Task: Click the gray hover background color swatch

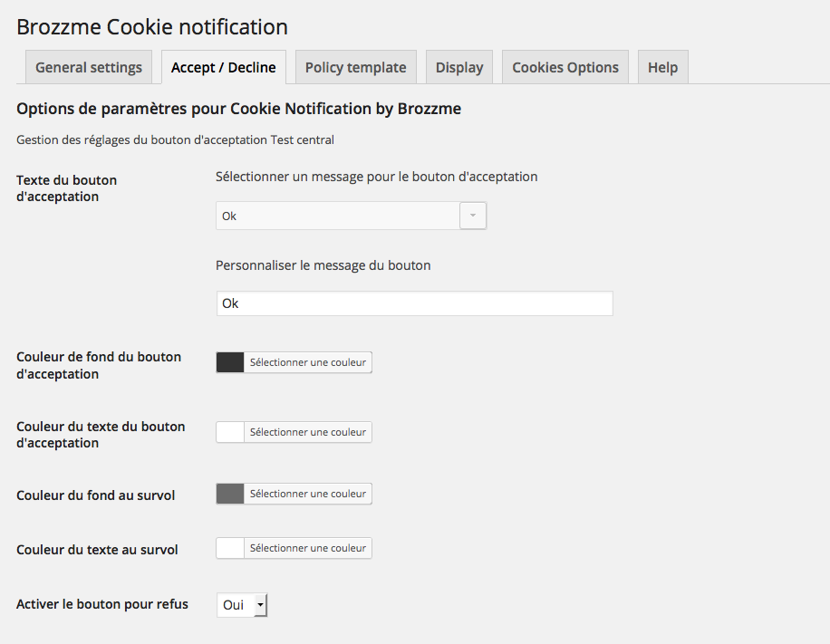Action: [x=231, y=494]
